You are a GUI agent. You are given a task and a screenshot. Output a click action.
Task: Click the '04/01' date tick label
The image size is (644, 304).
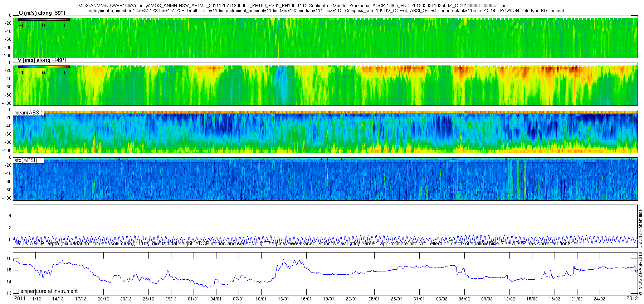pos(216,299)
